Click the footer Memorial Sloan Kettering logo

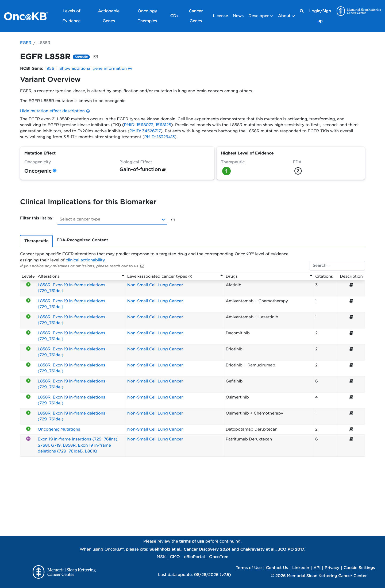pyautogui.click(x=64, y=572)
